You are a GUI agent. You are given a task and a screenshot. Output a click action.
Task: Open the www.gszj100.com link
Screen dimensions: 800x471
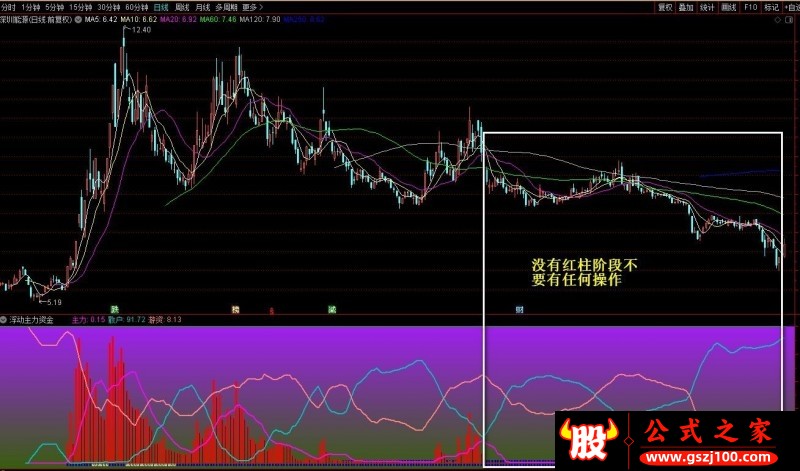pos(708,457)
